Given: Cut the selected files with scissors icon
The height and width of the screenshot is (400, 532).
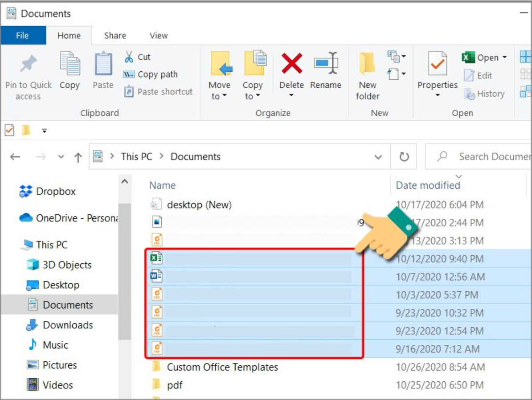Looking at the screenshot, I should click(129, 57).
